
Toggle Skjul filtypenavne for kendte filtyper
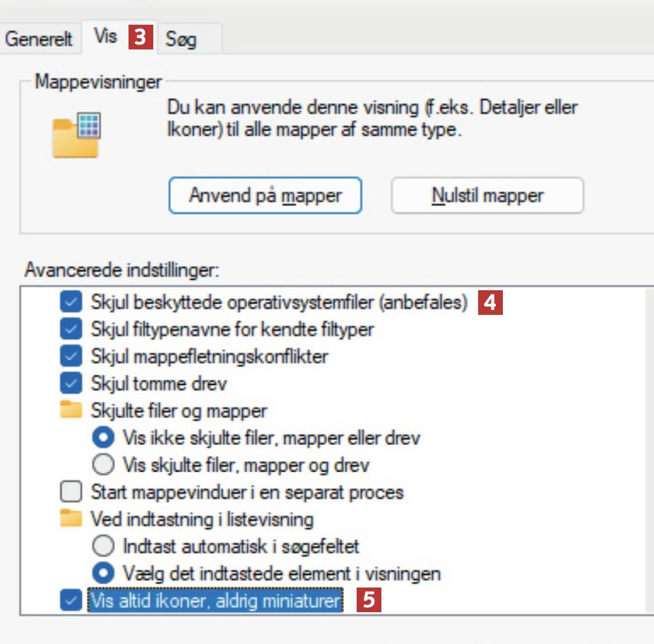pos(71,329)
